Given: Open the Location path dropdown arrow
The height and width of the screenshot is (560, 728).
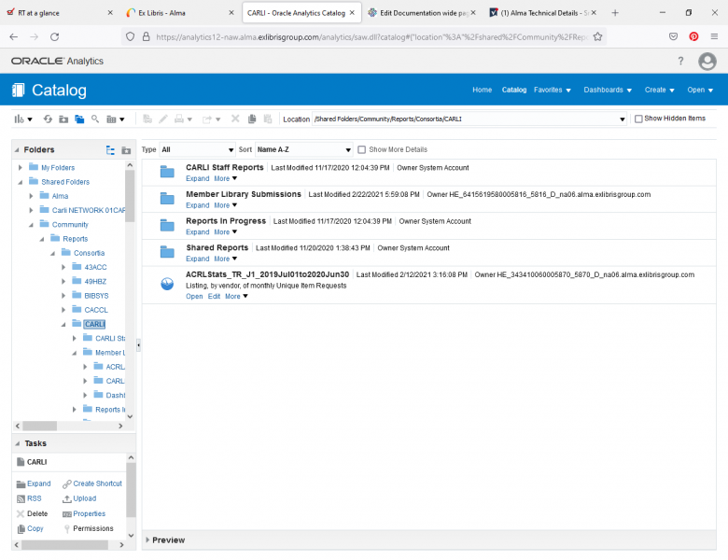Looking at the screenshot, I should point(623,119).
